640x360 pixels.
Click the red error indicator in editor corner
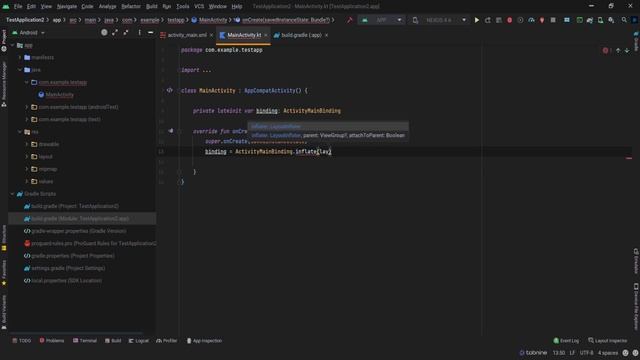(x=606, y=50)
